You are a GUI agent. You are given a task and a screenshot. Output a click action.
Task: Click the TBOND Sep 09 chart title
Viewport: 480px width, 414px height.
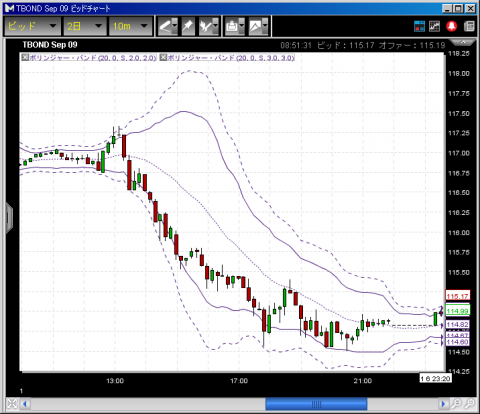(x=50, y=45)
